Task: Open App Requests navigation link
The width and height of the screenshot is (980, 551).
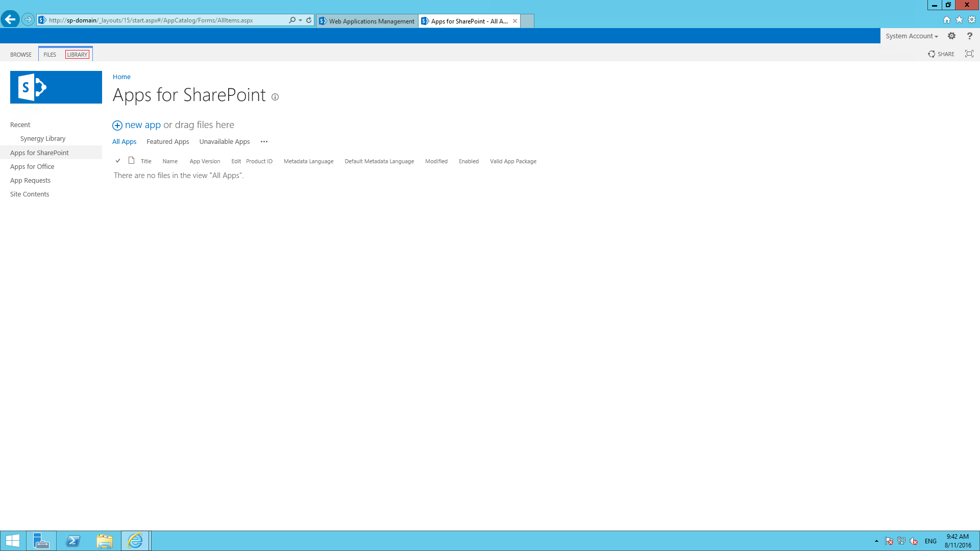Action: (x=30, y=181)
